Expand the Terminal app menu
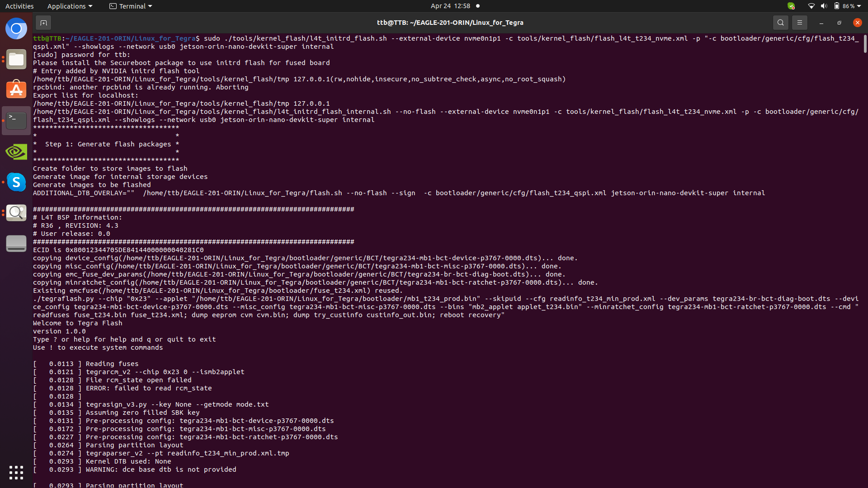The width and height of the screenshot is (868, 488). 131,6
